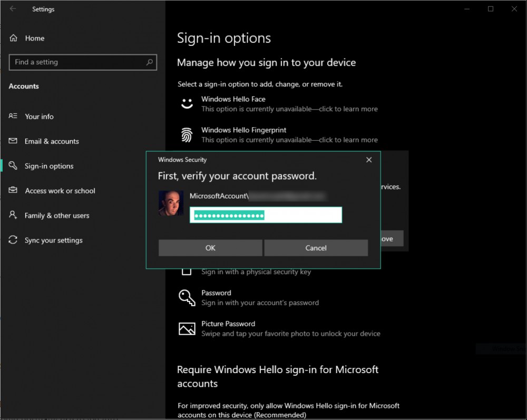Click 'First, verify your account password.' text
Image resolution: width=527 pixels, height=420 pixels.
[237, 176]
